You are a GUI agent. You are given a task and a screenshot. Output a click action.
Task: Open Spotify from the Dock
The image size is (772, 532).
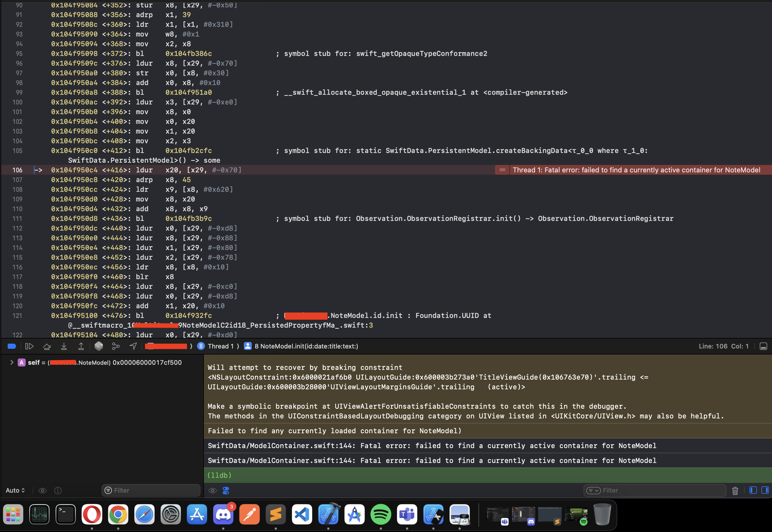coord(381,514)
